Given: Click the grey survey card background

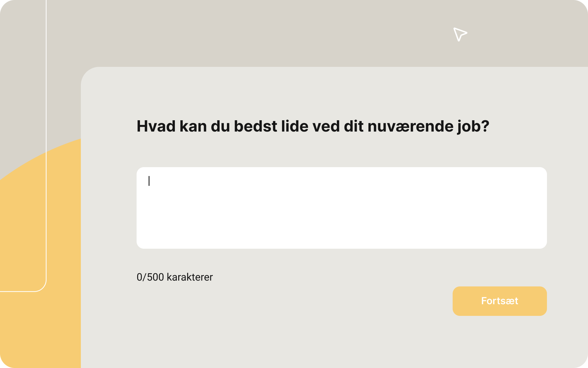Looking at the screenshot, I should pos(306,343).
